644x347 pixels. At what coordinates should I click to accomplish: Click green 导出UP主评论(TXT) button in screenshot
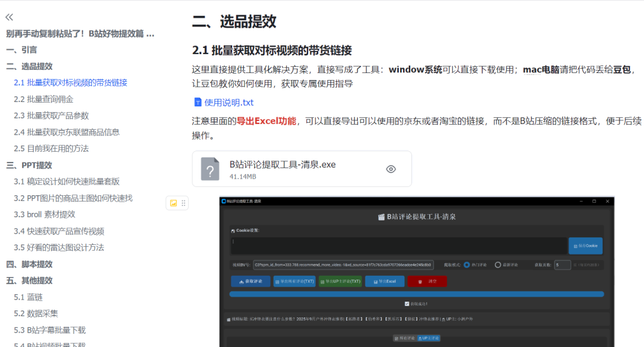pos(340,282)
